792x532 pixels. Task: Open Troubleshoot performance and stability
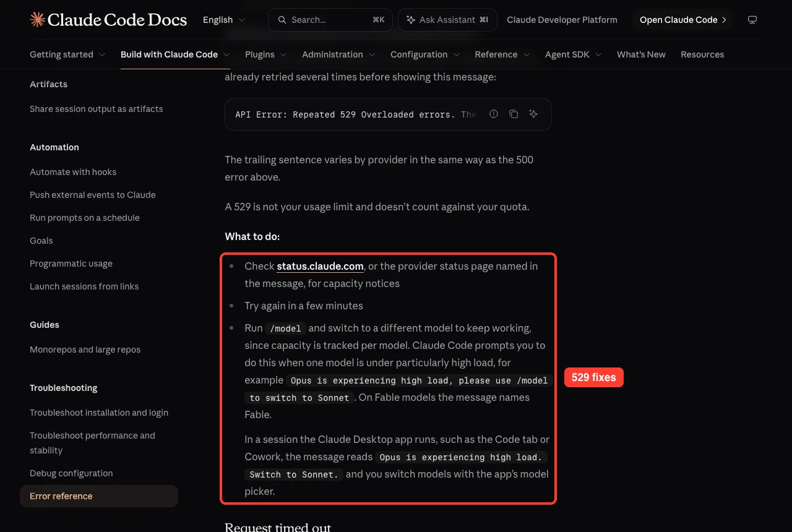[93, 443]
